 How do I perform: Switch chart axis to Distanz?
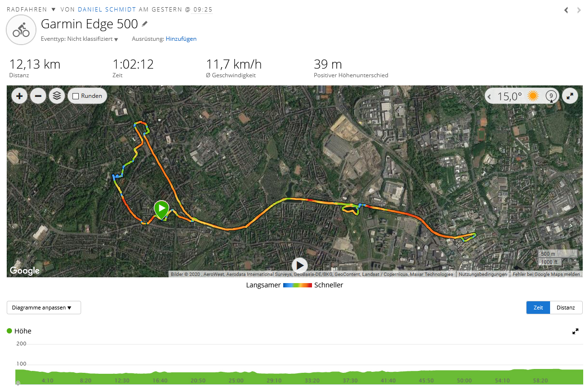[565, 308]
